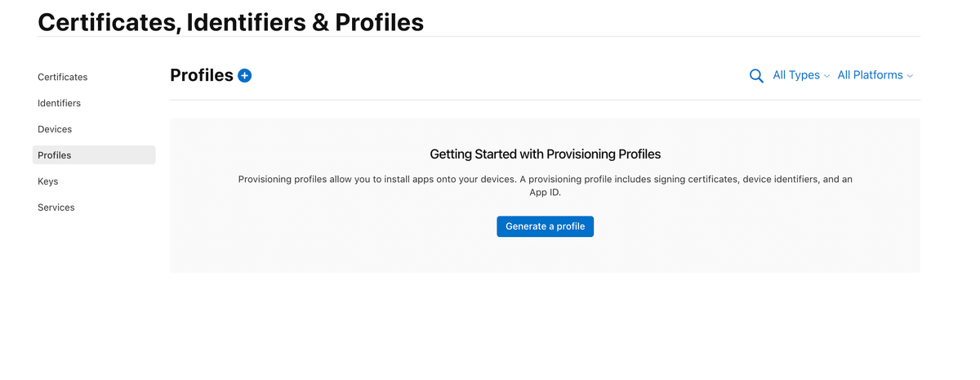
Task: Click the Certificates, Identifiers & Profiles page title
Action: [x=231, y=22]
